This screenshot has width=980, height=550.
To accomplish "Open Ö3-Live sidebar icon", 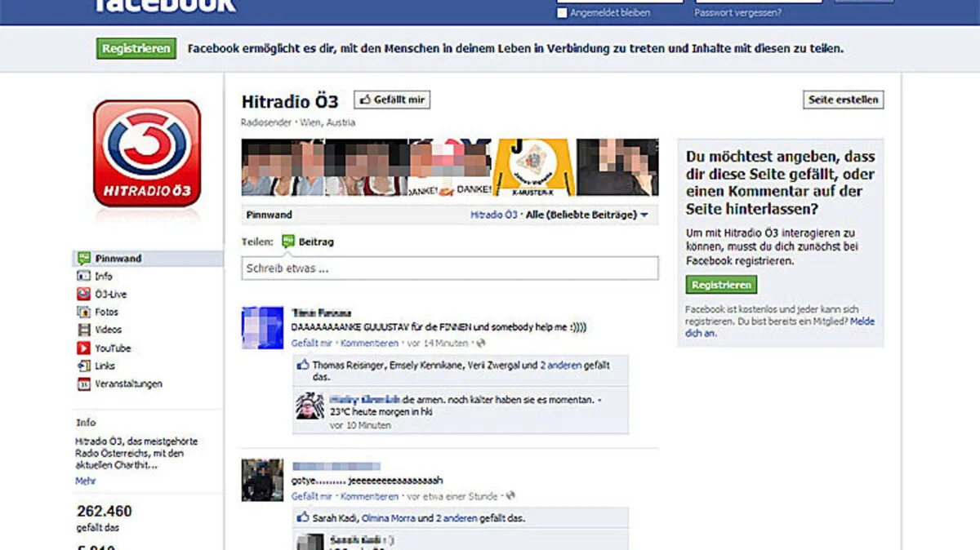I will pyautogui.click(x=83, y=295).
